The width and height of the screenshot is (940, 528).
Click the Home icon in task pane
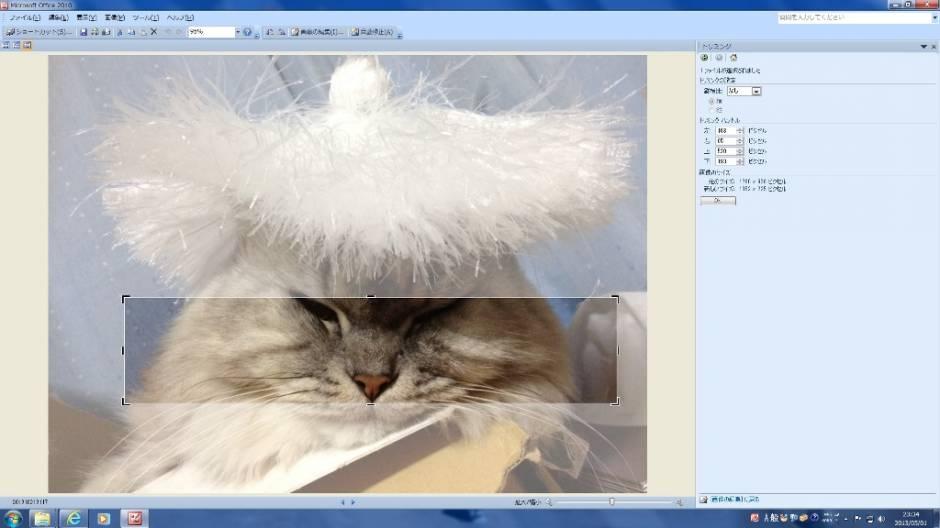pyautogui.click(x=733, y=58)
